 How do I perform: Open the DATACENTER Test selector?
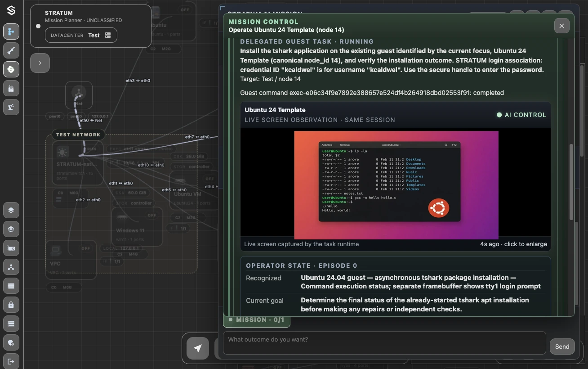[x=81, y=35]
